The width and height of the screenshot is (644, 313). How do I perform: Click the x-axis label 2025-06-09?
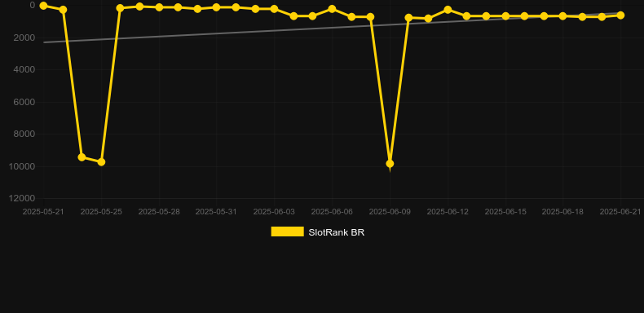click(x=390, y=212)
